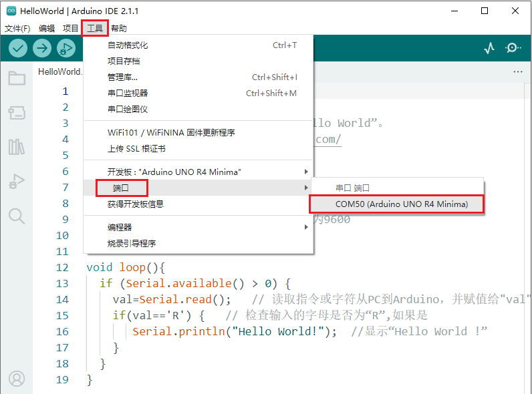
Task: Click the 'val=Serial.read();' code text
Action: [x=172, y=299]
